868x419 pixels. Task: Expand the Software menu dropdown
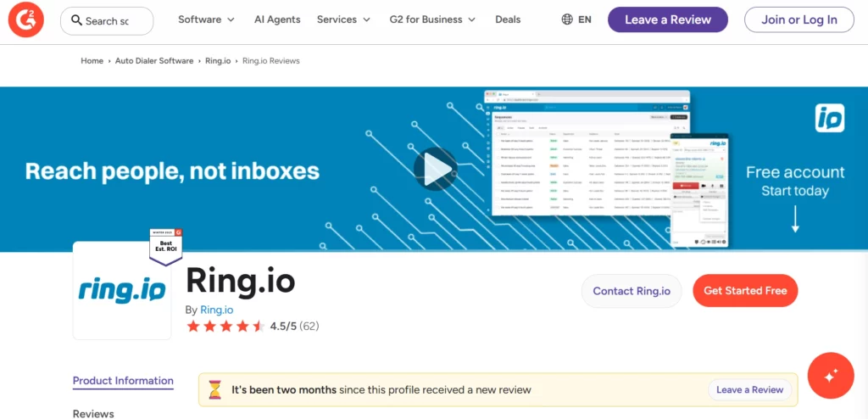[207, 20]
